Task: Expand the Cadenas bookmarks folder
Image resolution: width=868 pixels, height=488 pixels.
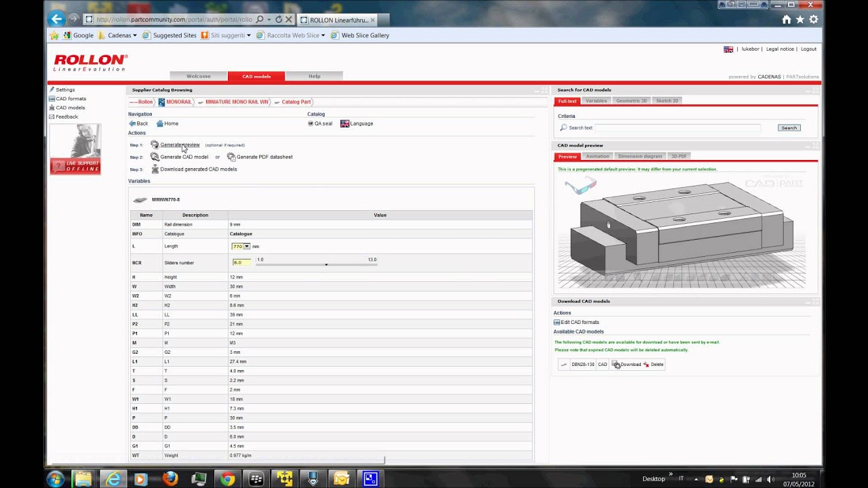Action: [117, 35]
